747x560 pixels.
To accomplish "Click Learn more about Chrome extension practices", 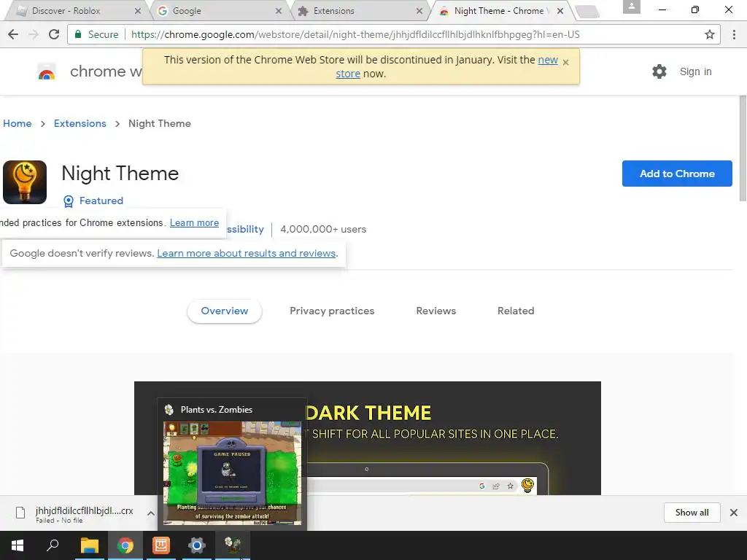I will click(x=194, y=223).
